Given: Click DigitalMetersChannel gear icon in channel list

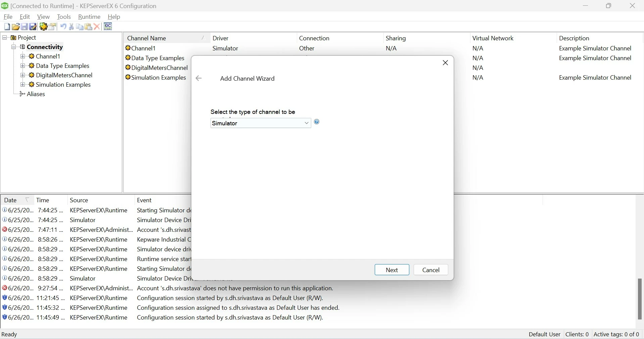Looking at the screenshot, I should click(128, 68).
